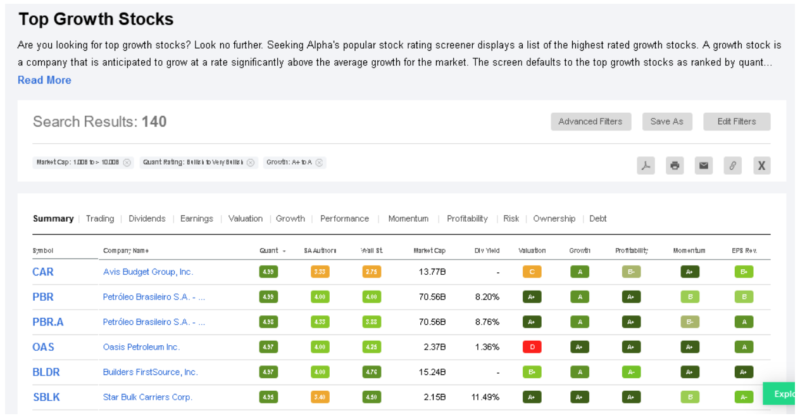The width and height of the screenshot is (800, 418).
Task: Remove the Market Cap filter chip
Action: 127,162
